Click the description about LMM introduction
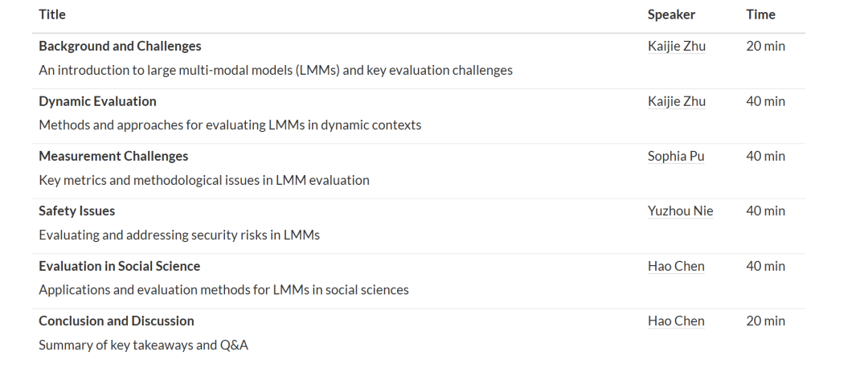This screenshot has height=384, width=868. pos(276,70)
